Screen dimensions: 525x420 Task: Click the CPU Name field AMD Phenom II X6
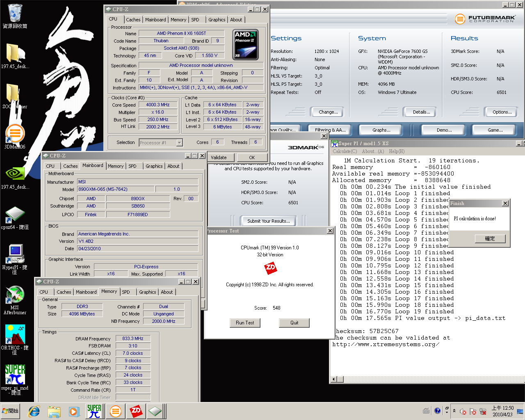pyautogui.click(x=181, y=33)
